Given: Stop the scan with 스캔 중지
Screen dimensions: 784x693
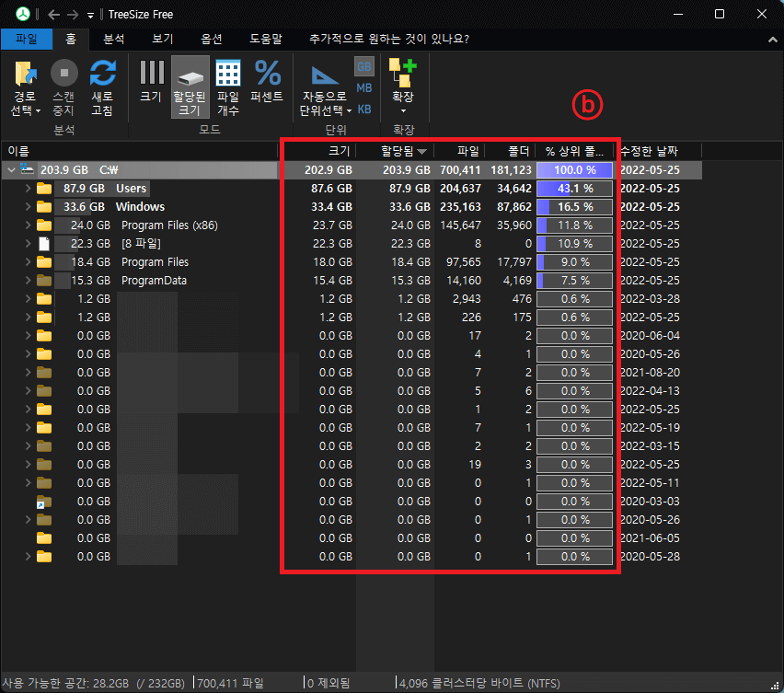Looking at the screenshot, I should click(x=64, y=87).
